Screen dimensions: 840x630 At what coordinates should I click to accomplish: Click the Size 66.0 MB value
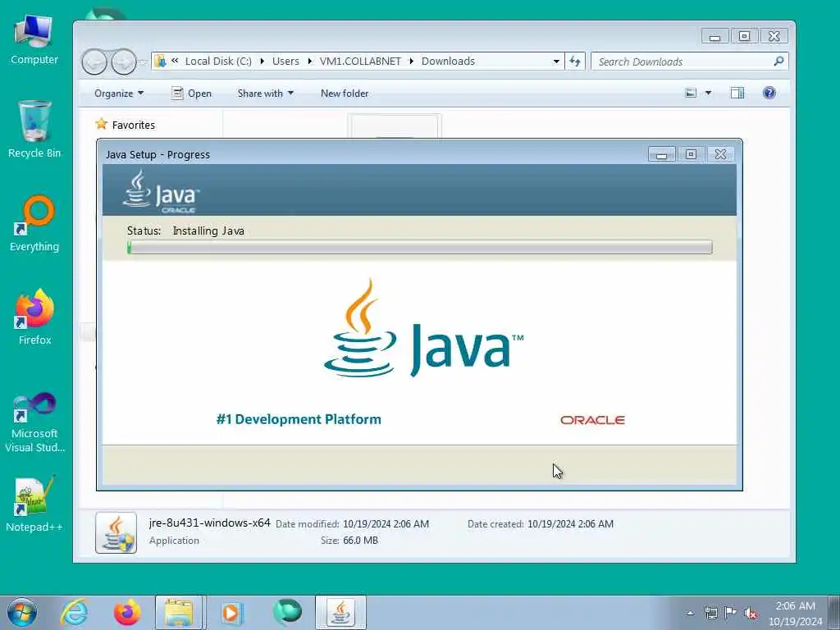(360, 541)
